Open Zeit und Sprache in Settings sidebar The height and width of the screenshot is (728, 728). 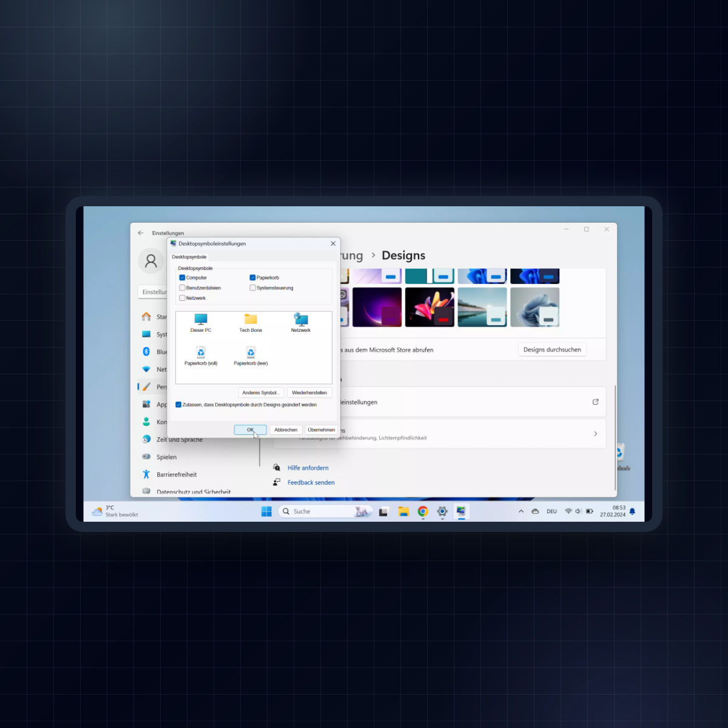tap(180, 439)
